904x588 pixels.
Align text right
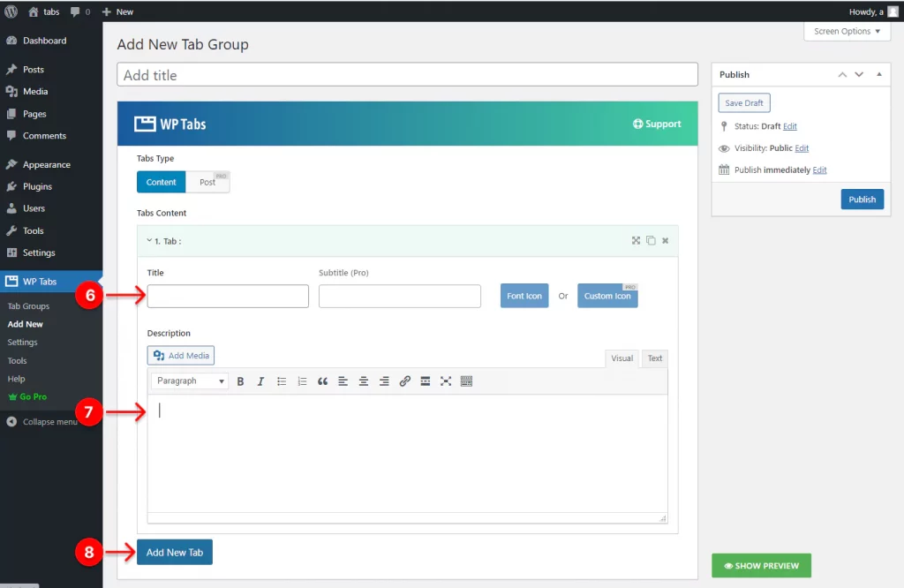(x=384, y=381)
